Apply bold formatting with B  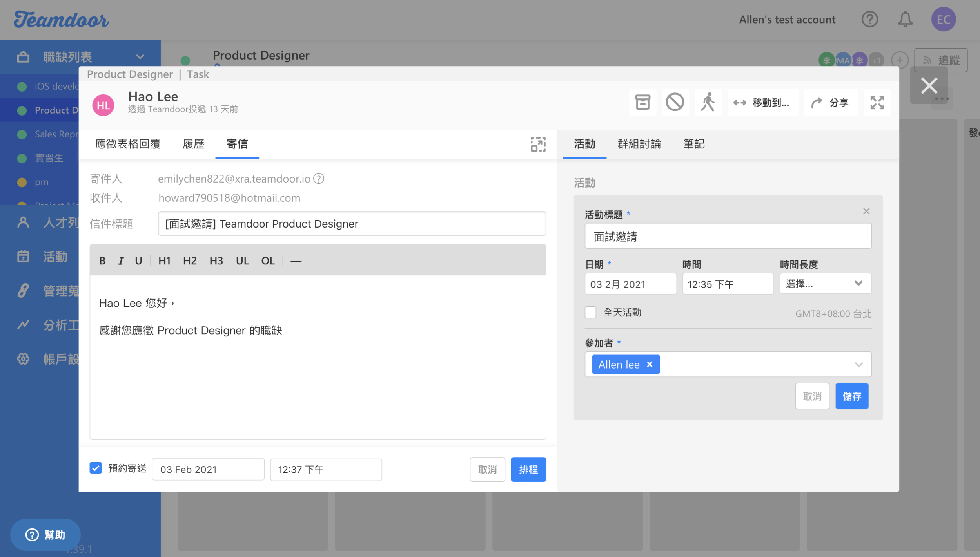coord(102,261)
